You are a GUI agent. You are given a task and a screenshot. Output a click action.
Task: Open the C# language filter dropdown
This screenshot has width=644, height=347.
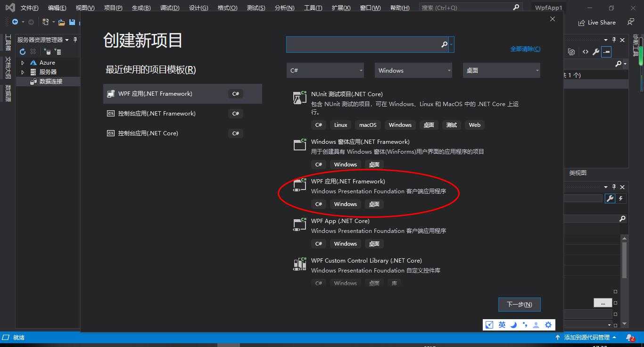point(325,70)
